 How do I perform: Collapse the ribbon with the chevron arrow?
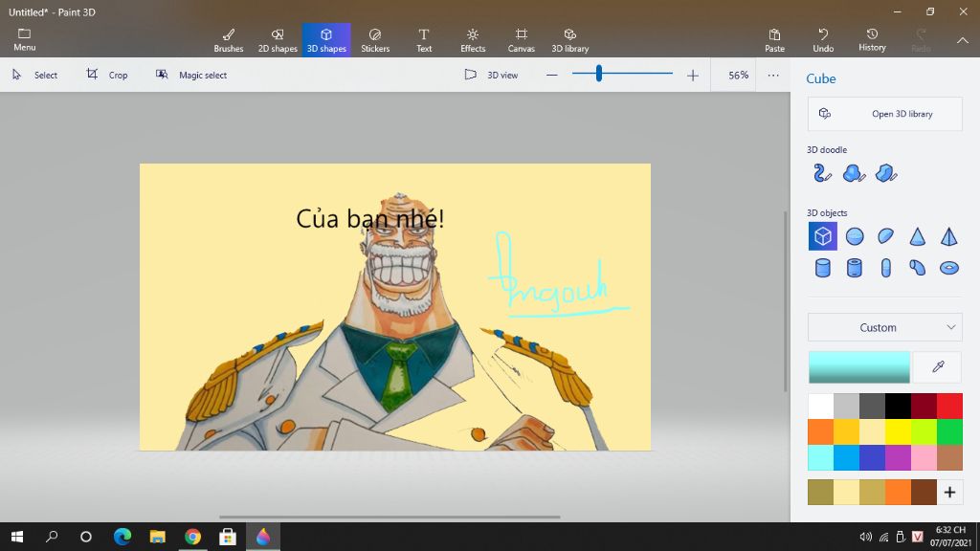tap(963, 40)
